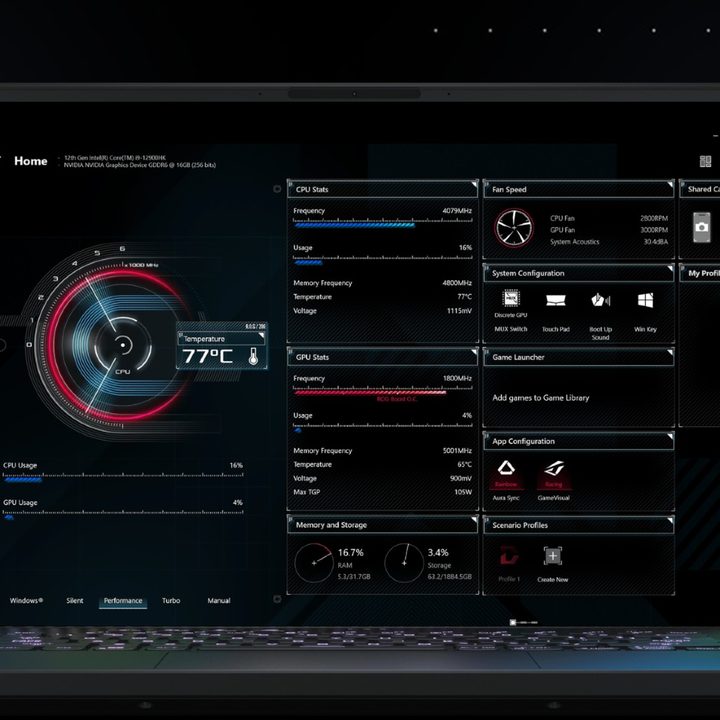Click the layout grid icon at top right
The height and width of the screenshot is (720, 720).
click(x=705, y=161)
